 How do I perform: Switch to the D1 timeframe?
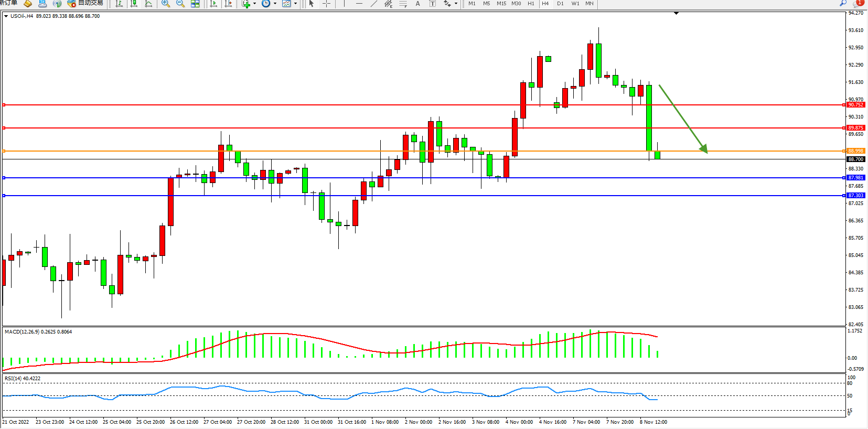(x=560, y=4)
